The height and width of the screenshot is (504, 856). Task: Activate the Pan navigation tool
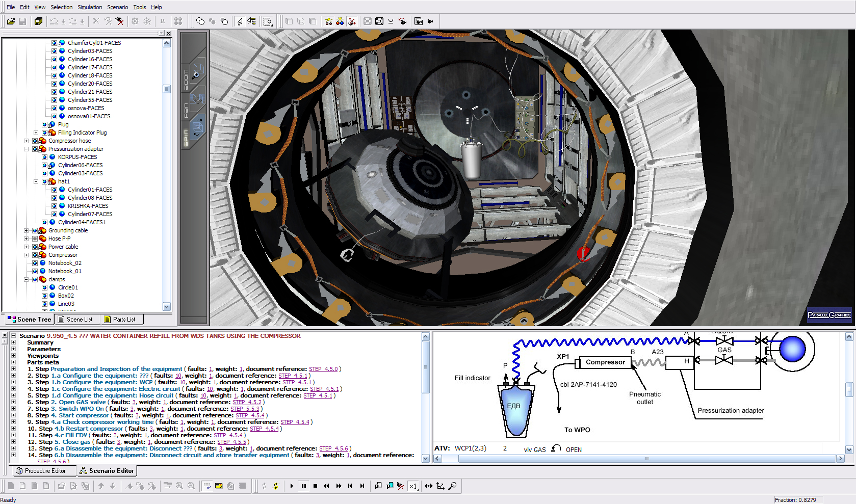click(197, 99)
